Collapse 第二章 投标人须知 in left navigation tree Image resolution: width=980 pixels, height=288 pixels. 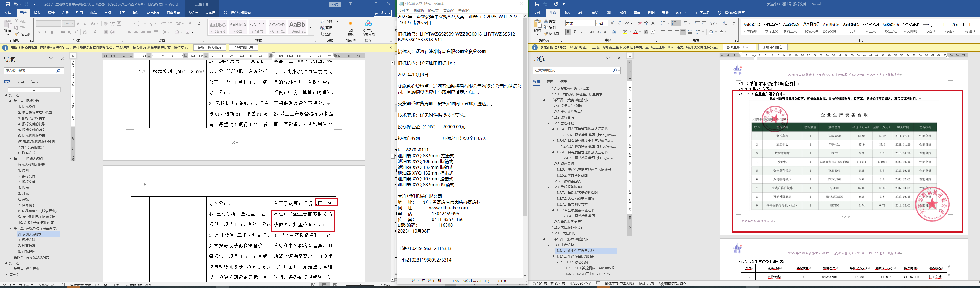(x=11, y=159)
